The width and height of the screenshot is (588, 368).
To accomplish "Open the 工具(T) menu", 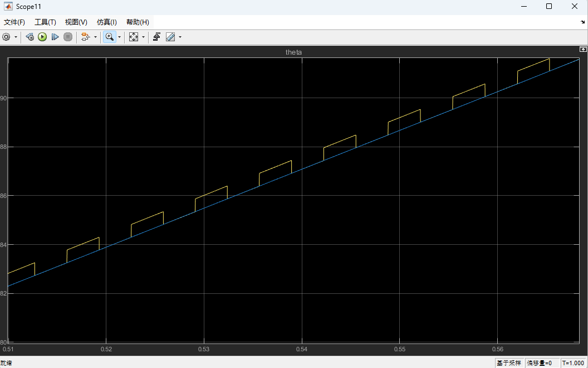I will [x=45, y=22].
